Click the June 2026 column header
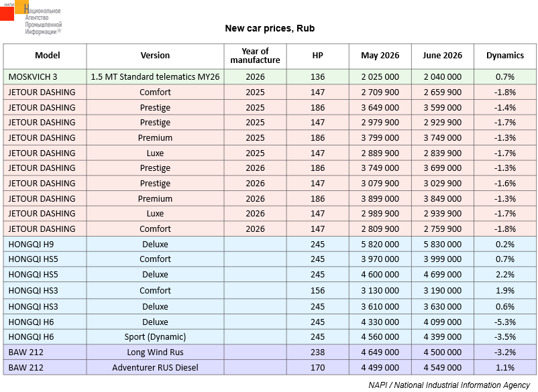Viewport: 538px width, 392px height. [442, 56]
